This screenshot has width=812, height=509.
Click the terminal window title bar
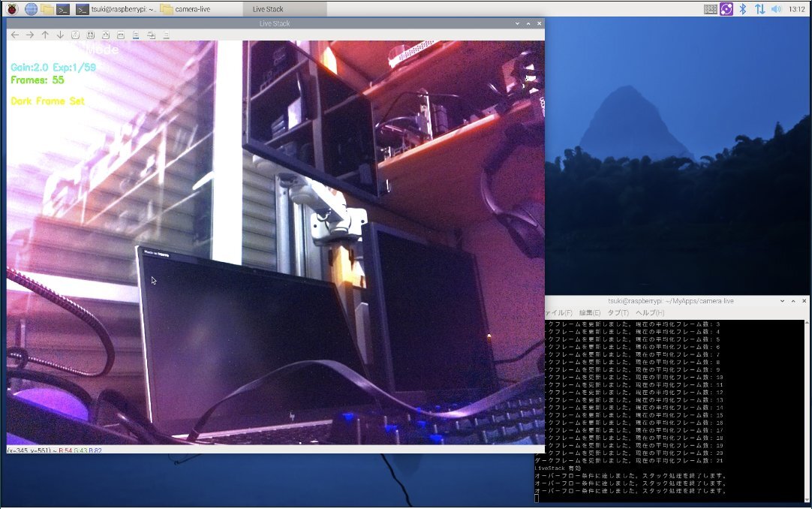[671, 301]
